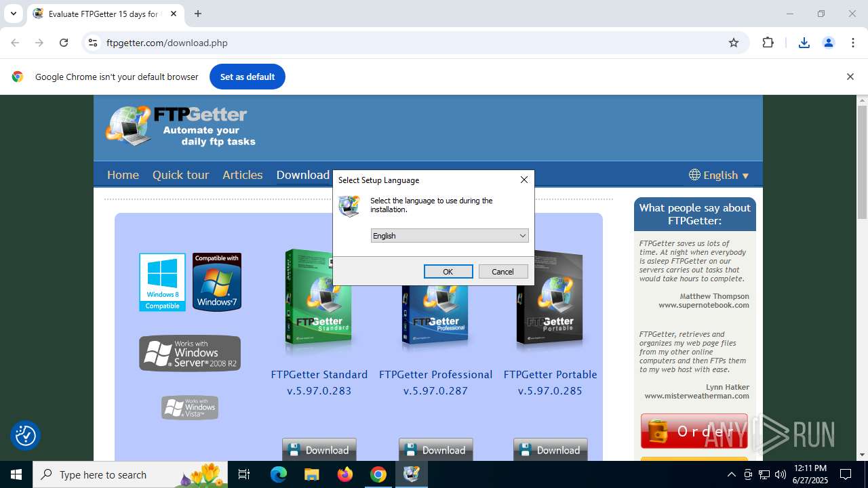Open a new browser tab
868x488 pixels.
[198, 14]
